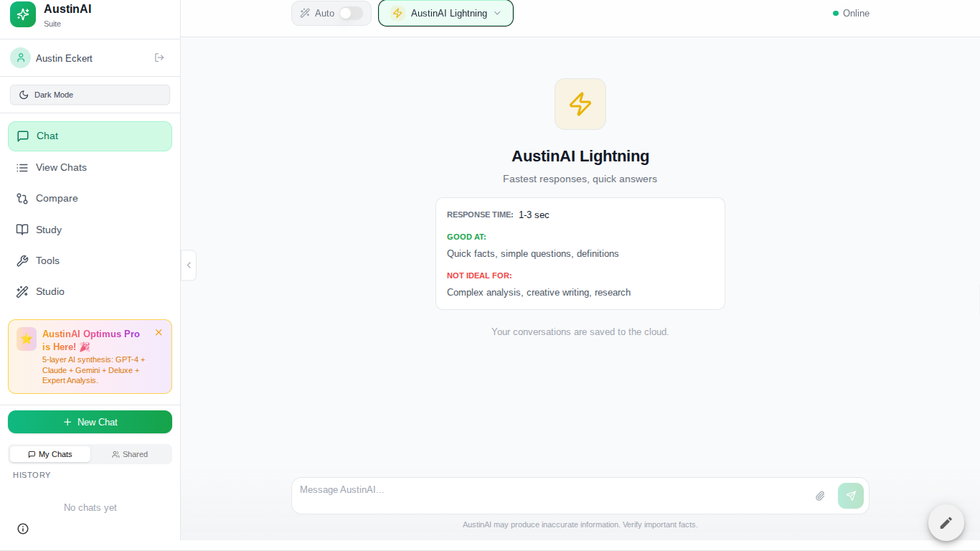Click the Austin Eckert username
980x551 pixels.
click(64, 58)
